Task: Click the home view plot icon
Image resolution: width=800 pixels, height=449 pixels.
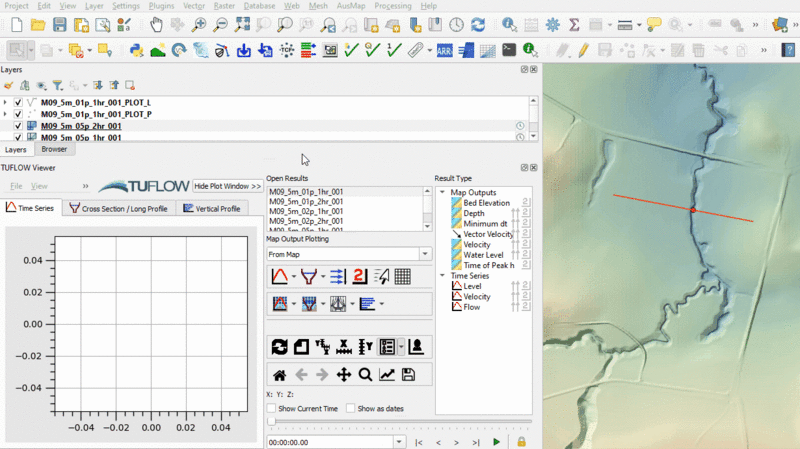Action: click(x=280, y=375)
